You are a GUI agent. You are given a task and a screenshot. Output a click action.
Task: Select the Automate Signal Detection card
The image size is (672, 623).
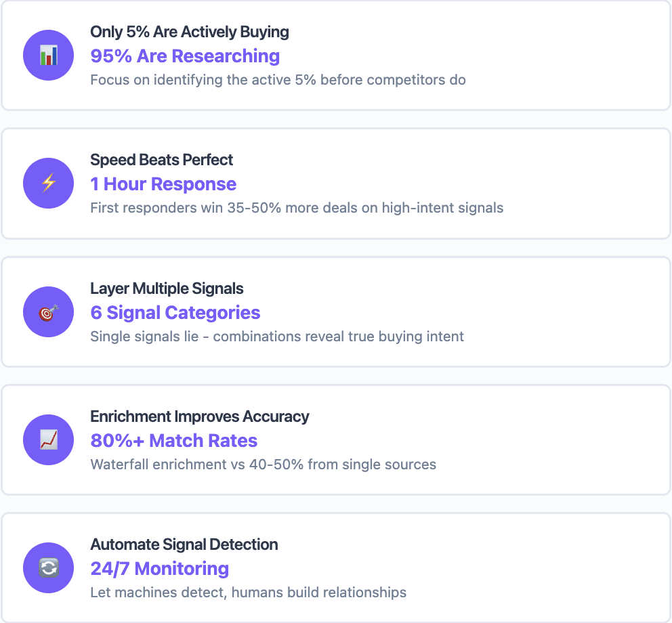coord(336,568)
